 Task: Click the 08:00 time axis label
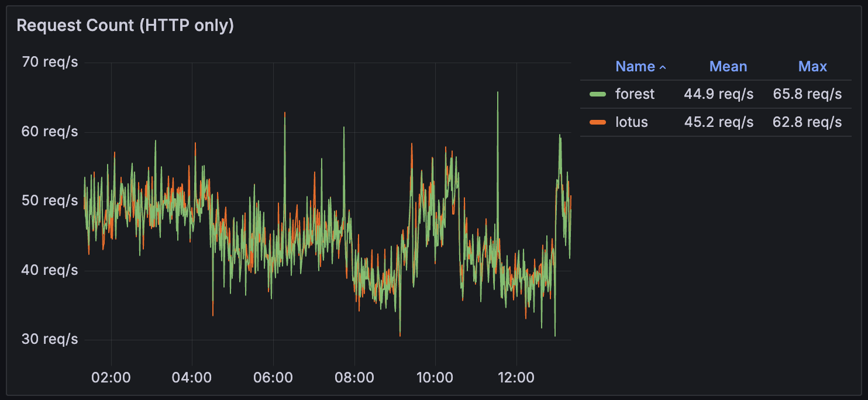354,377
